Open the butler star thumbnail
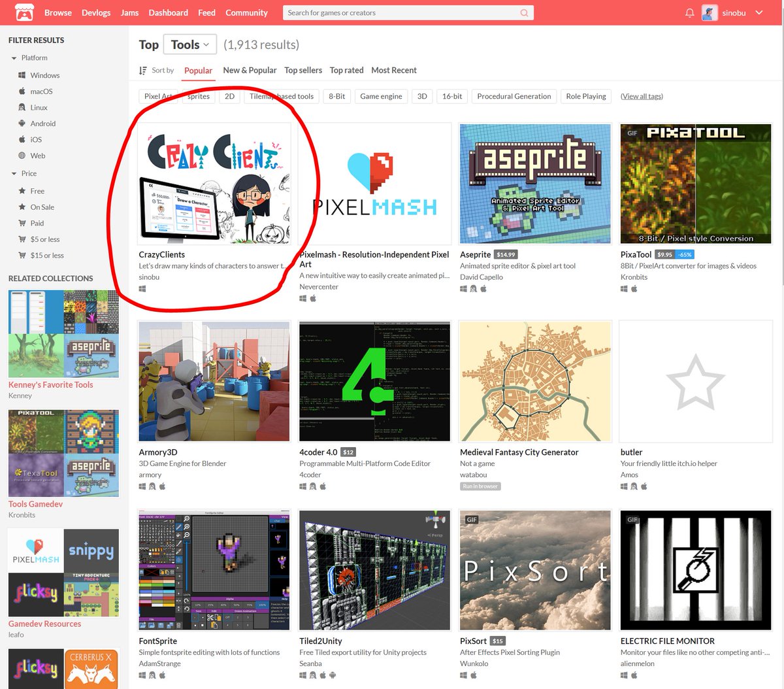Screen dimensions: 784x689 tap(696, 381)
